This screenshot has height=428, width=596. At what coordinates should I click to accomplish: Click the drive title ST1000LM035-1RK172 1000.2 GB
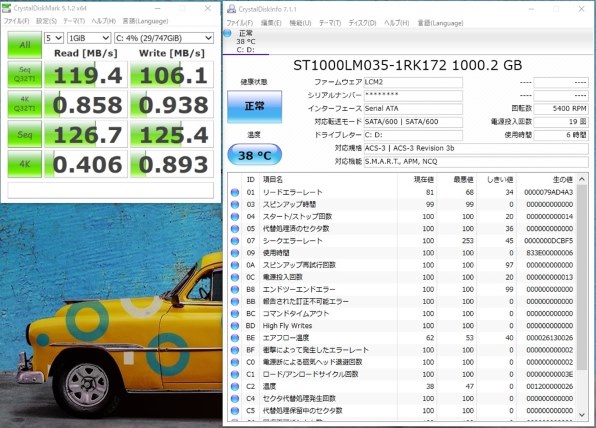(407, 65)
